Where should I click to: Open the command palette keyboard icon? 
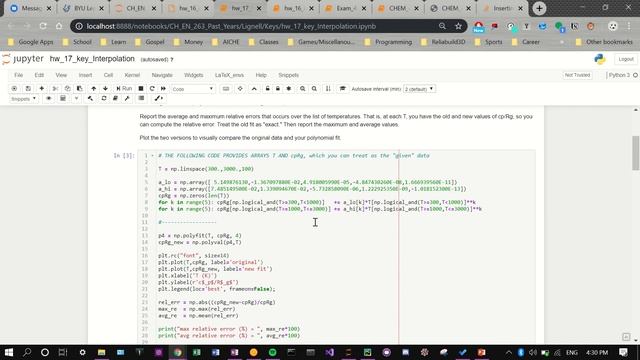(x=226, y=89)
